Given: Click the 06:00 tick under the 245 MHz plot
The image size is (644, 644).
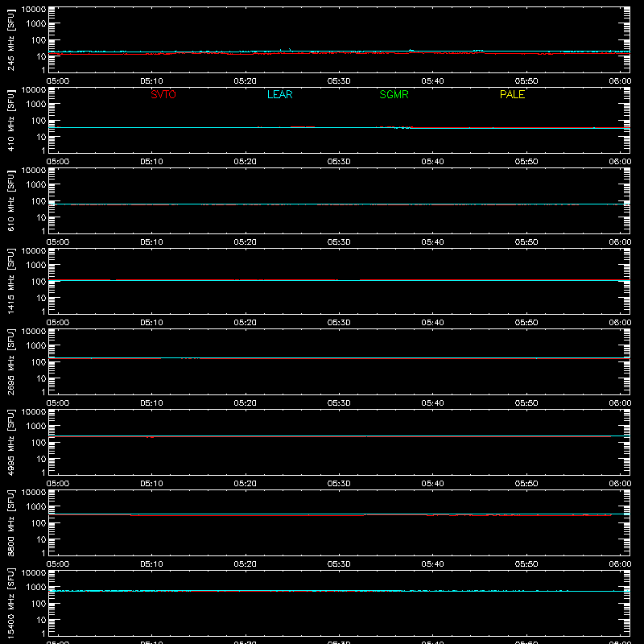Looking at the screenshot, I should [620, 81].
